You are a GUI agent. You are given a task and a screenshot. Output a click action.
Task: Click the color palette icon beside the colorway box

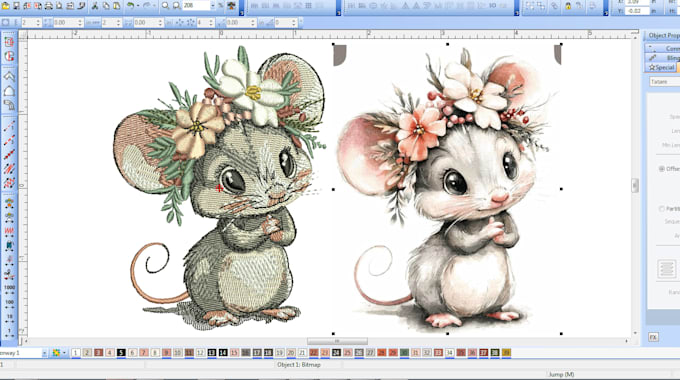click(56, 353)
